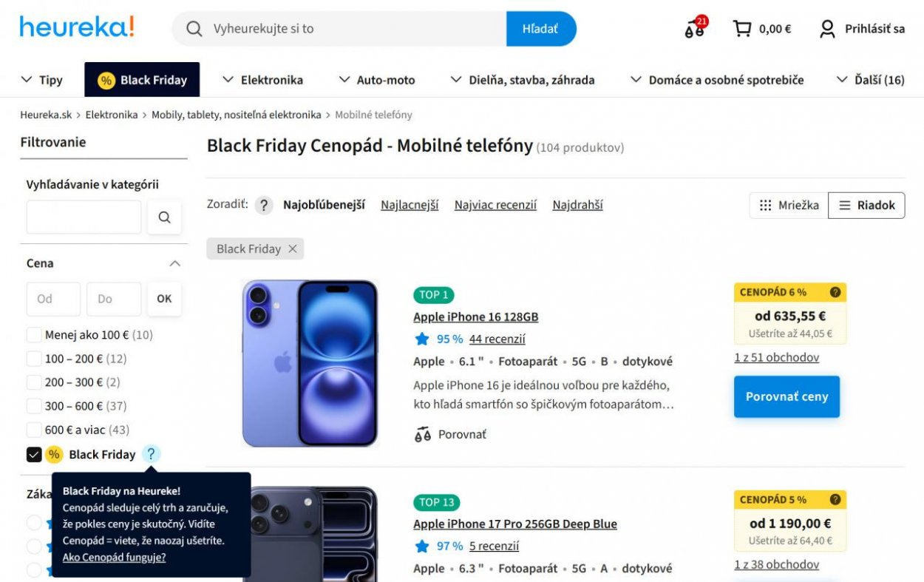Image resolution: width=924 pixels, height=582 pixels.
Task: Click the question mark icon beside Zoradiť
Action: coord(264,205)
